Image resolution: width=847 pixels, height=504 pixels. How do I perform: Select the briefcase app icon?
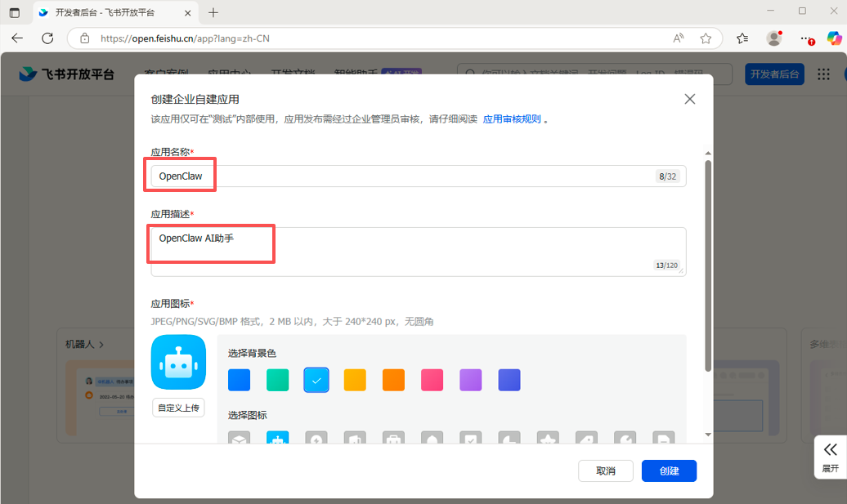[x=393, y=439]
